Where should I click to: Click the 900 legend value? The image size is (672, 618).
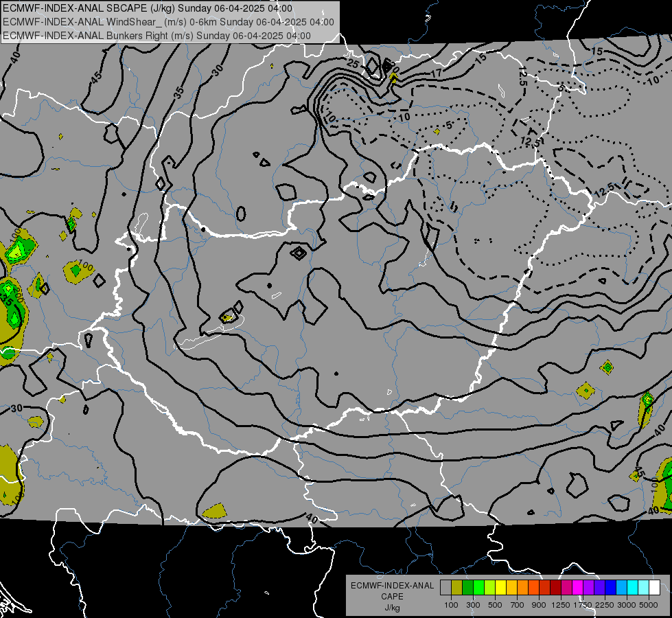pos(539,605)
